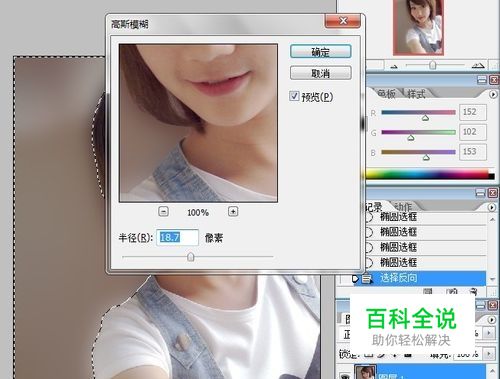This screenshot has width=500, height=379.
Task: Toggle the 预览(P) preview checkbox
Action: [294, 96]
